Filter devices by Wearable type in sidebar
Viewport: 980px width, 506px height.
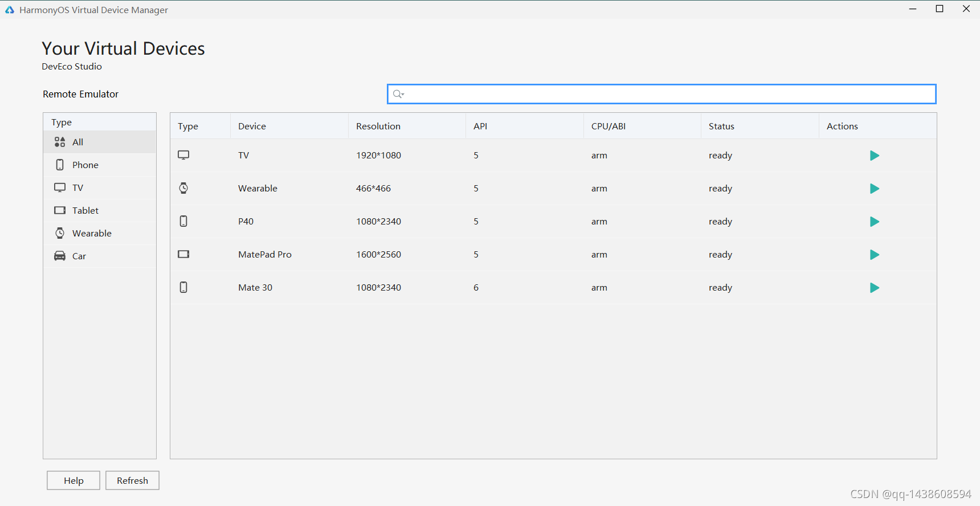[100, 233]
